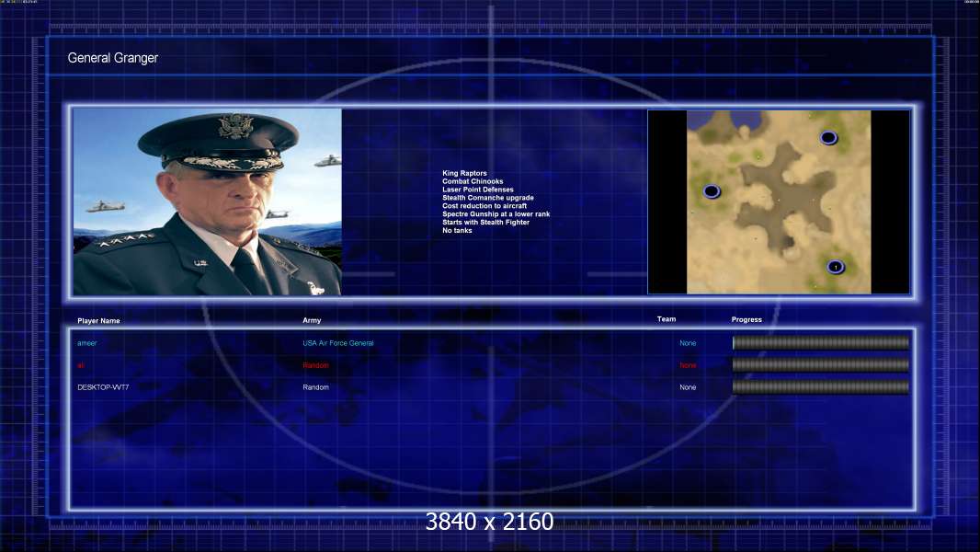Viewport: 980px width, 552px height.
Task: Click the General Granger title text
Action: 113,58
